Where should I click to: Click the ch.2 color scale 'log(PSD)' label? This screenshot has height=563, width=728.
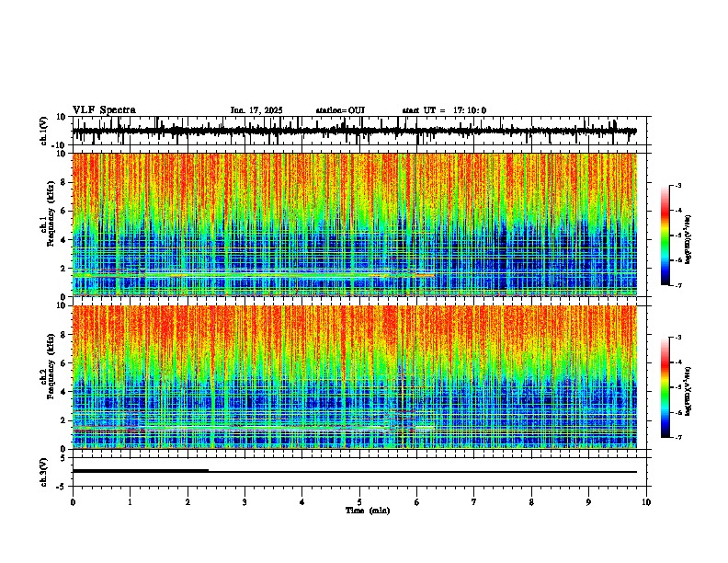688,391
